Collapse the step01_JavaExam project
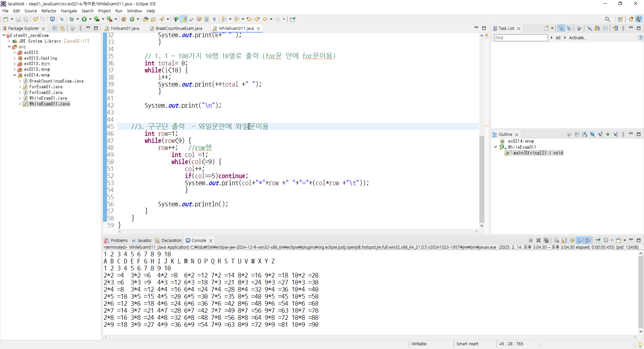 coord(4,35)
